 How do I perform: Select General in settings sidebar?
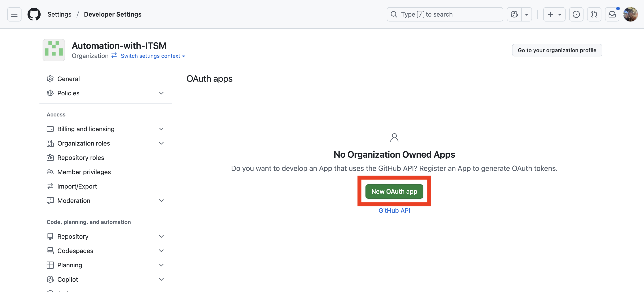(69, 79)
